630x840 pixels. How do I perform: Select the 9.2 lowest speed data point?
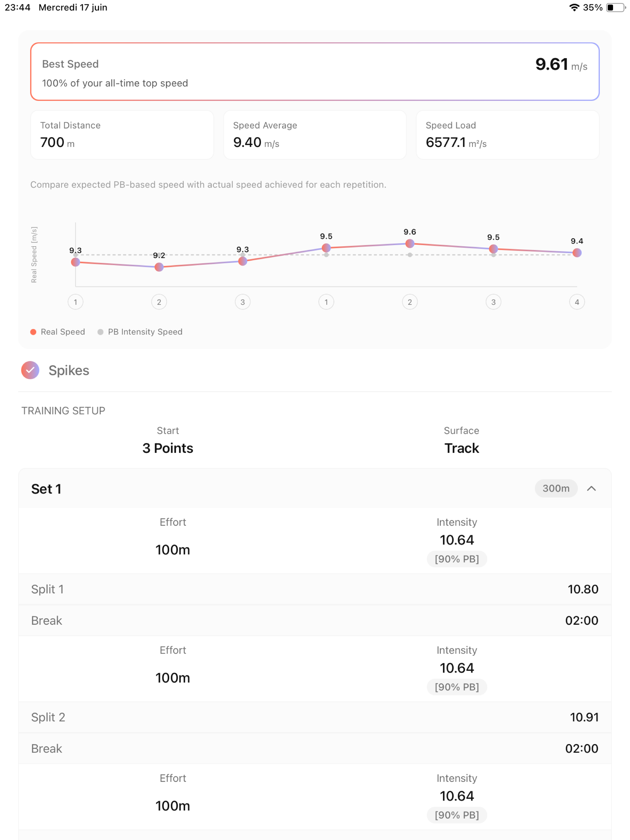tap(159, 267)
